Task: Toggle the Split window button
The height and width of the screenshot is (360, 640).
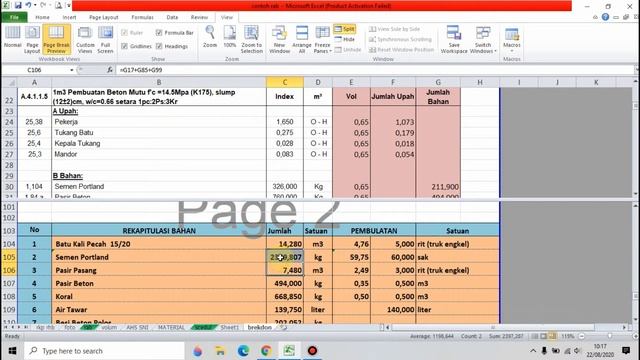Action: [x=345, y=29]
